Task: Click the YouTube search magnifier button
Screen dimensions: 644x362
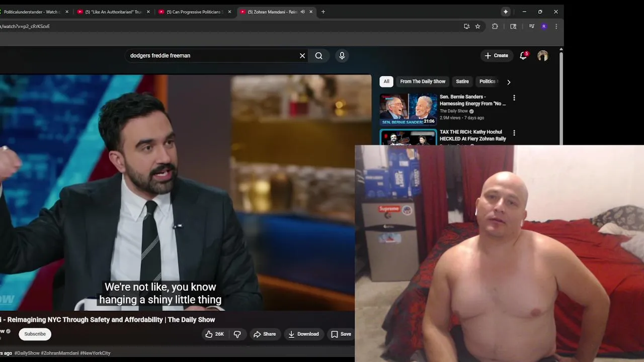Action: [319, 56]
